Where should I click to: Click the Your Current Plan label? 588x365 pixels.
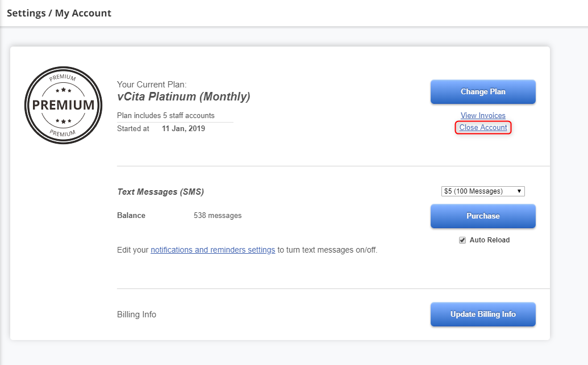pos(152,85)
